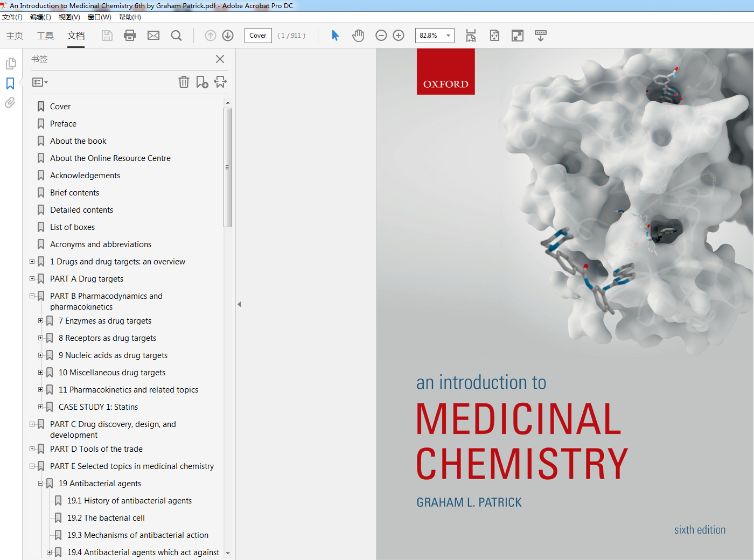Open bookmark options dropdown menu

point(40,82)
